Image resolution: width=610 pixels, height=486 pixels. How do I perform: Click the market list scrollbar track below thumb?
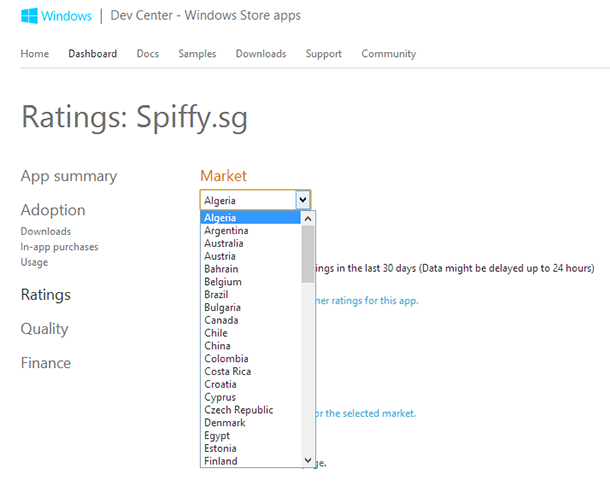click(x=308, y=368)
